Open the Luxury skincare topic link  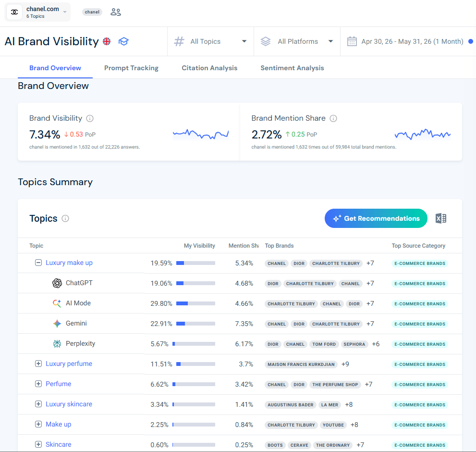[69, 404]
